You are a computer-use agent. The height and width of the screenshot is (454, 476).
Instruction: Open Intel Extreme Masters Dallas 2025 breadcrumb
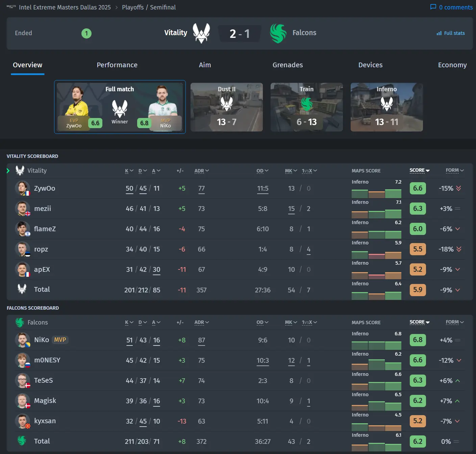65,7
